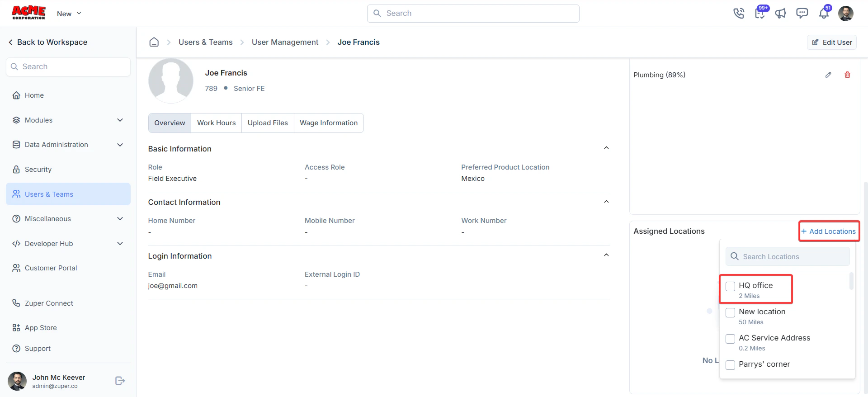Click the Search Locations field
This screenshot has width=868, height=397.
tap(788, 256)
